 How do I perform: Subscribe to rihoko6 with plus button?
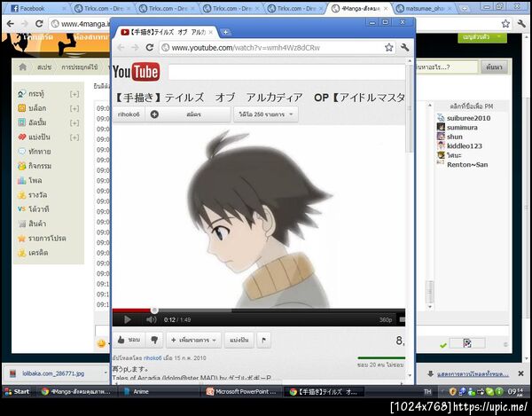pos(188,114)
